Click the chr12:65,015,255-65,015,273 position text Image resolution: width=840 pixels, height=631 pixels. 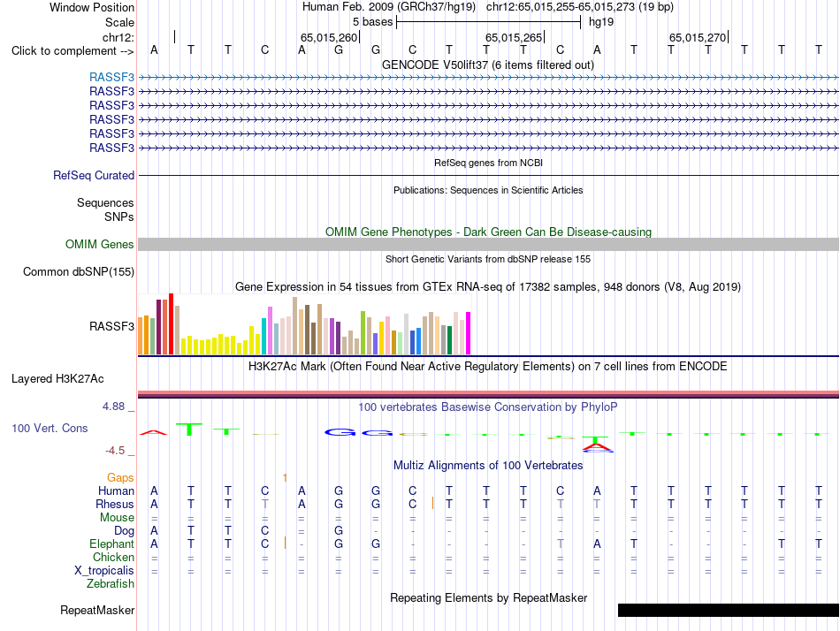pos(580,7)
